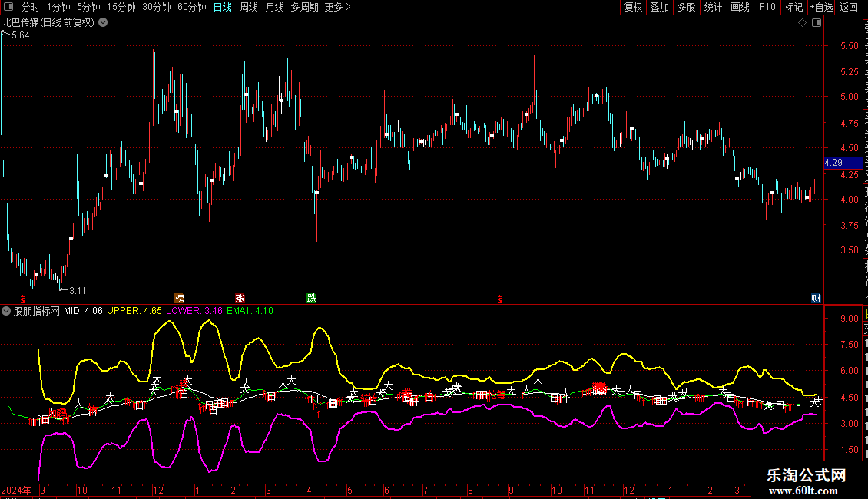Switch to 周线 weekly chart
This screenshot has width=868, height=499.
249,7
